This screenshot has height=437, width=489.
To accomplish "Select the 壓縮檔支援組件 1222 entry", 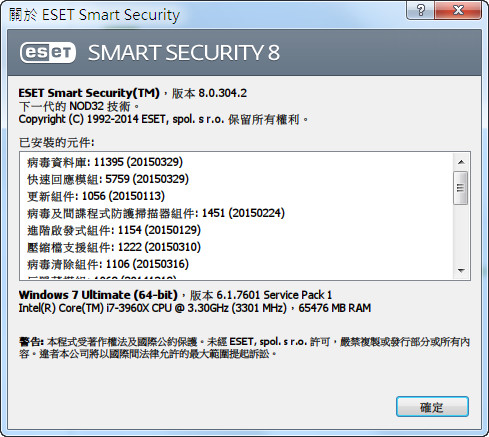I will [x=114, y=247].
